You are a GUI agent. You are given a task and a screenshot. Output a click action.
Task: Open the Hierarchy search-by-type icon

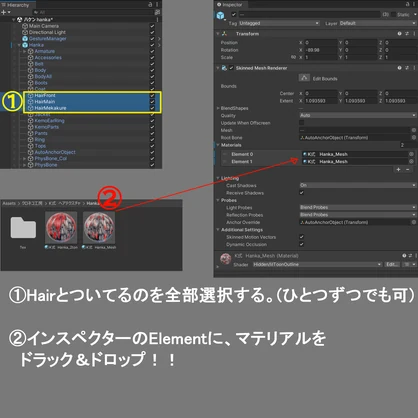tap(157, 12)
